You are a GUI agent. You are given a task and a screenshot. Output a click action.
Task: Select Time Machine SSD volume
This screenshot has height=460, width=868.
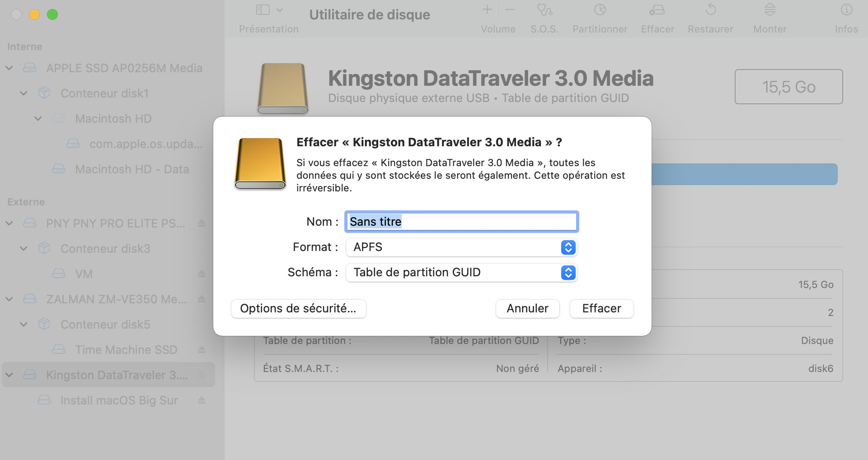(126, 350)
